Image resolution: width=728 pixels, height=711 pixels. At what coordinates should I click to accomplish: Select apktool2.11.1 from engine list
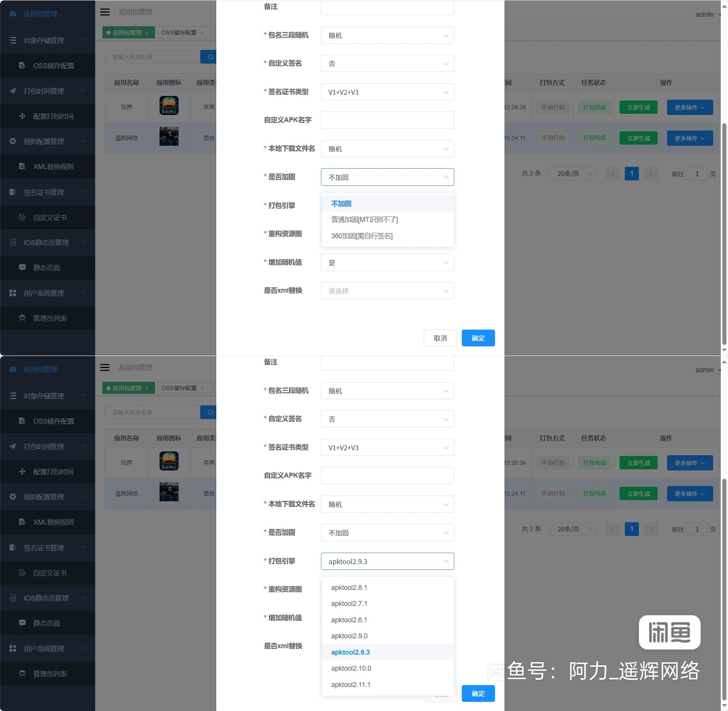click(351, 685)
